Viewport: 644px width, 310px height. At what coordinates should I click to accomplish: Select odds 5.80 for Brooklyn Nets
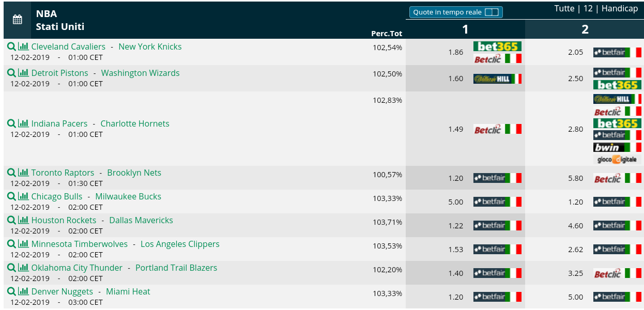pyautogui.click(x=575, y=178)
